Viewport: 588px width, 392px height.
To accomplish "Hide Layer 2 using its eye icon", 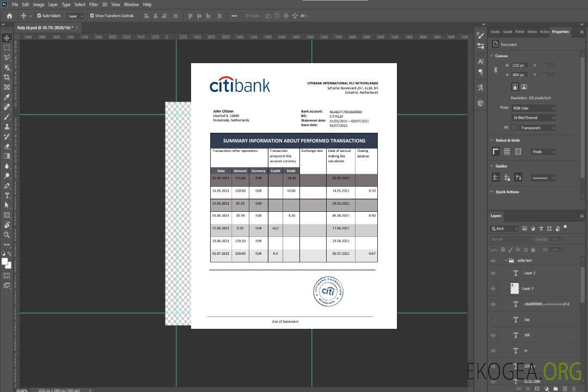I will 493,273.
